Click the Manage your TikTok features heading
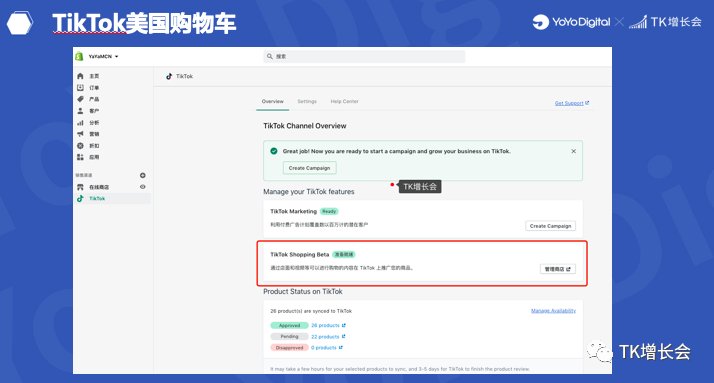Viewport: 714px width, 383px height. [309, 192]
